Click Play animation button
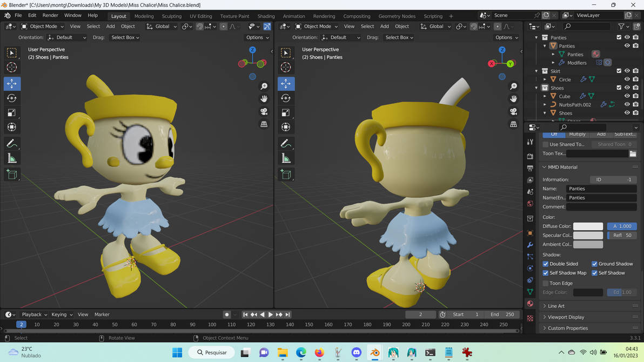This screenshot has height=362, width=644. tap(270, 314)
